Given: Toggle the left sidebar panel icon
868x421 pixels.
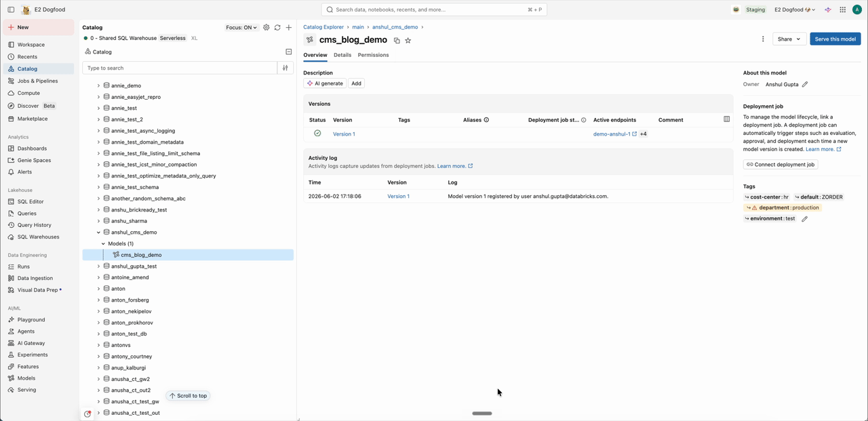Looking at the screenshot, I should pos(11,9).
